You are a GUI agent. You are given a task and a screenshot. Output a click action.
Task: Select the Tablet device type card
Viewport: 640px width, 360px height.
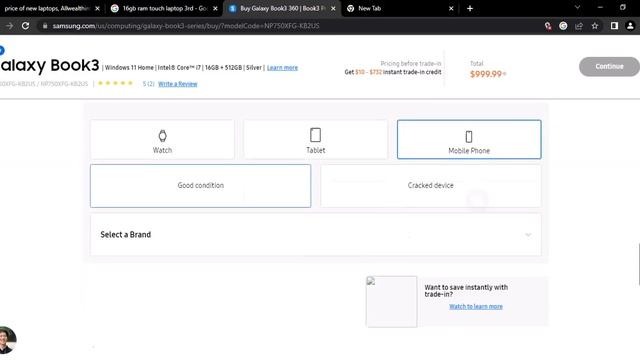pyautogui.click(x=316, y=139)
